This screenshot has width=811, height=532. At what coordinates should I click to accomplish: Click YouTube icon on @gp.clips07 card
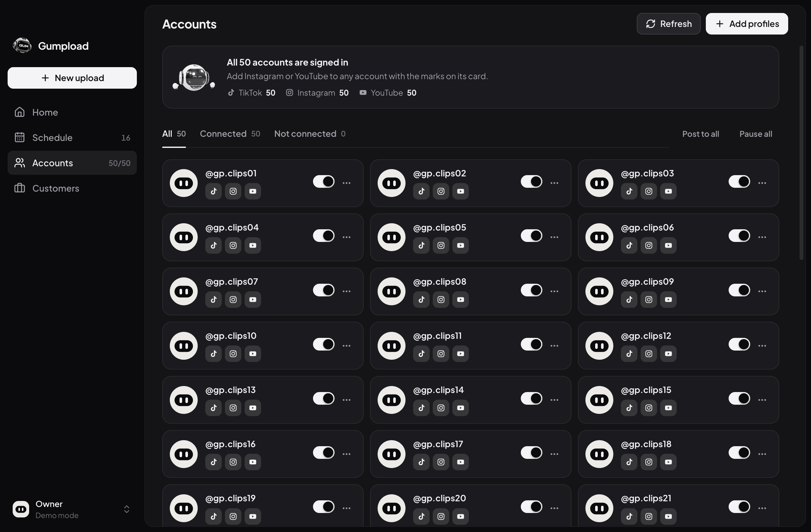tap(253, 299)
